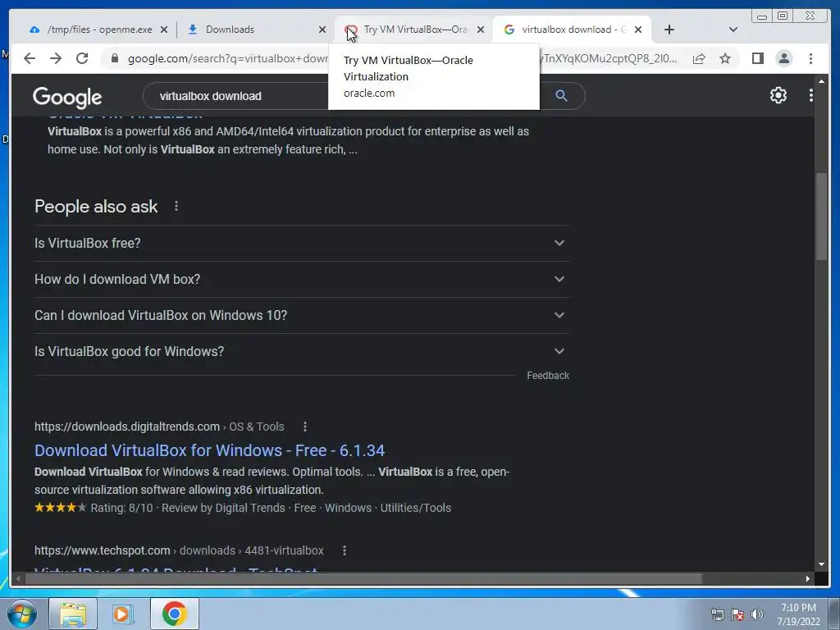Close the openme.exe tab

click(164, 30)
